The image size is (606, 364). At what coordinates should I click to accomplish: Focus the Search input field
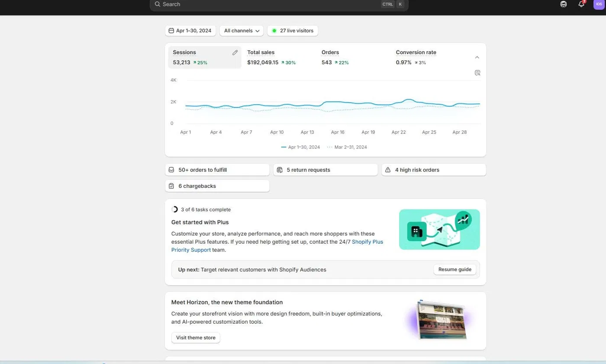(x=279, y=4)
